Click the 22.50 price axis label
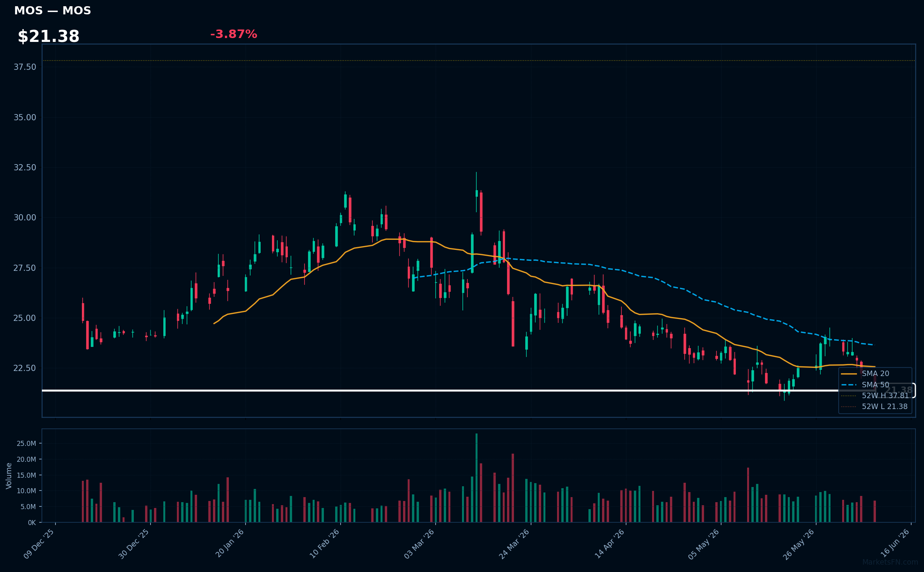This screenshot has width=924, height=572. coord(25,368)
